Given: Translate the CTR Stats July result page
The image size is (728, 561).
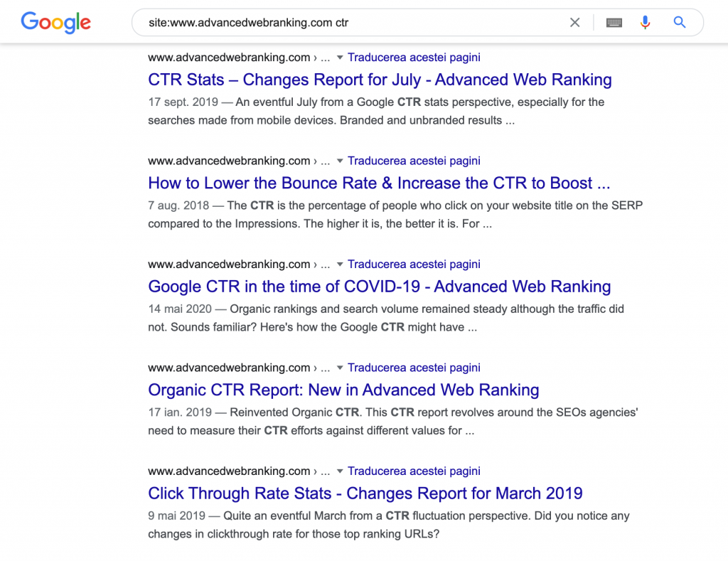Looking at the screenshot, I should coord(414,58).
